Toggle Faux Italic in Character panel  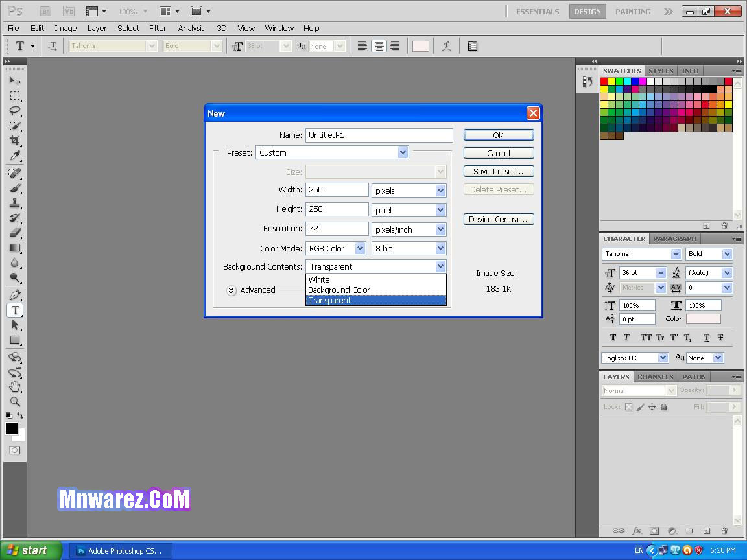626,338
